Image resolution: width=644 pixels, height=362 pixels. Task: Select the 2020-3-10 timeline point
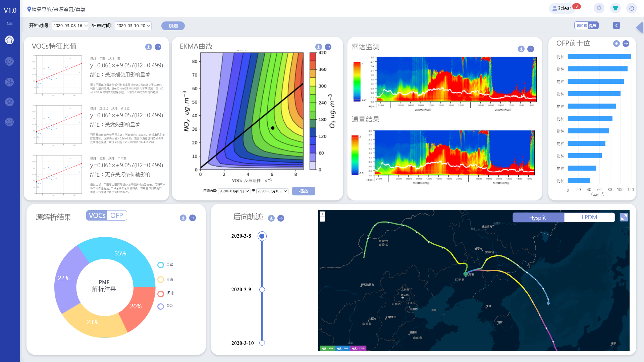coord(262,343)
